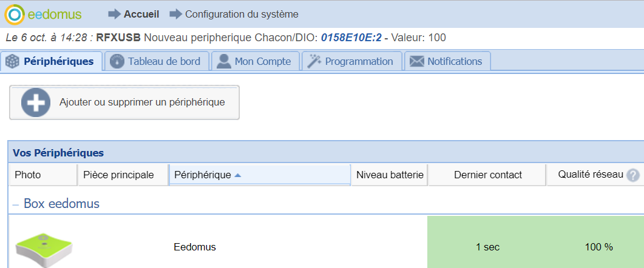This screenshot has height=268, width=644.
Task: Switch to the Périphériques tab
Action: tap(52, 62)
